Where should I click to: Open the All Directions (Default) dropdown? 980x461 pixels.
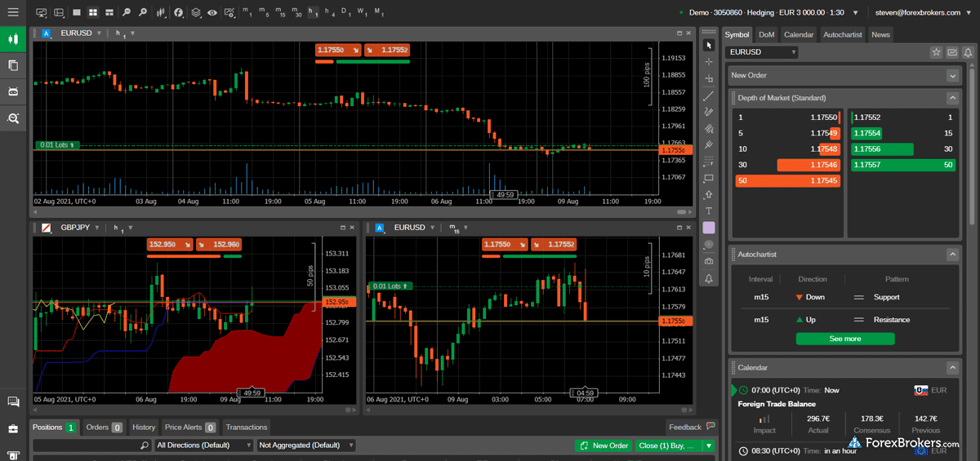(203, 445)
